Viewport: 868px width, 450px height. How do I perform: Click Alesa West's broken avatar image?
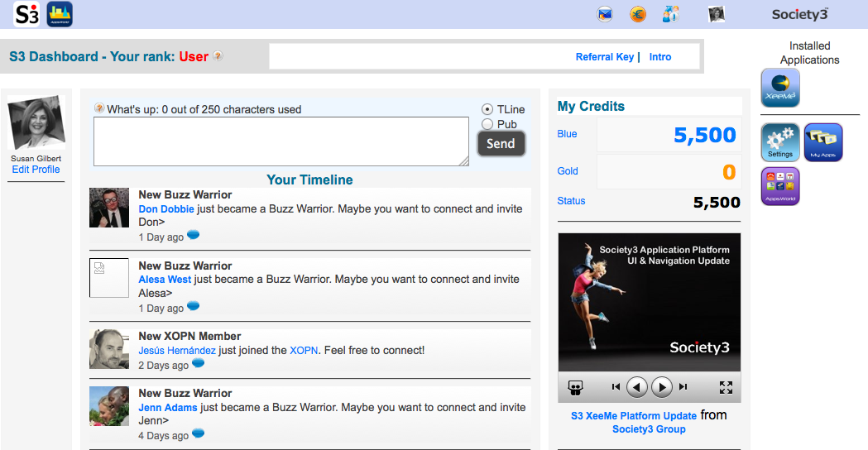tap(109, 278)
